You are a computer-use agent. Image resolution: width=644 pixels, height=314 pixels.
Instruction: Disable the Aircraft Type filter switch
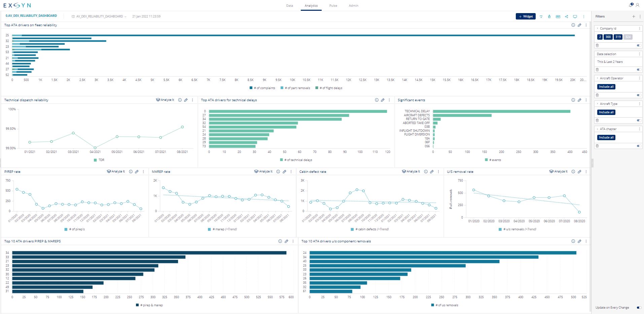coord(638,120)
